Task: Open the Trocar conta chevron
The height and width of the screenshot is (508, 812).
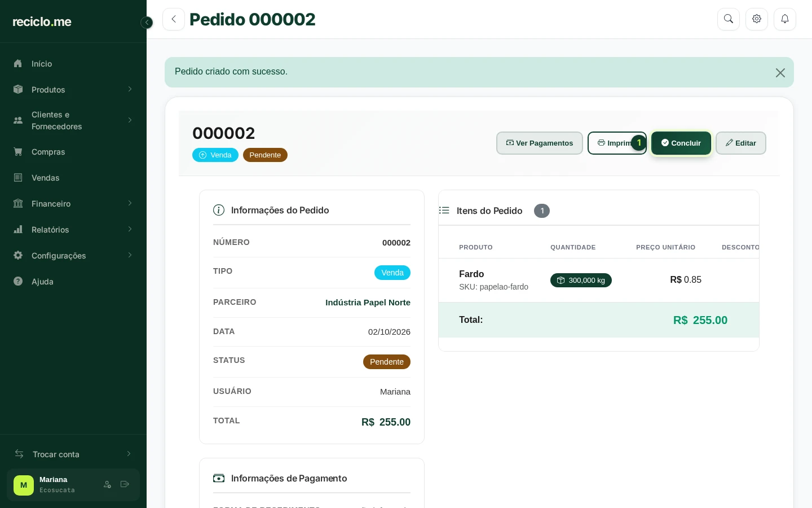Action: click(129, 454)
